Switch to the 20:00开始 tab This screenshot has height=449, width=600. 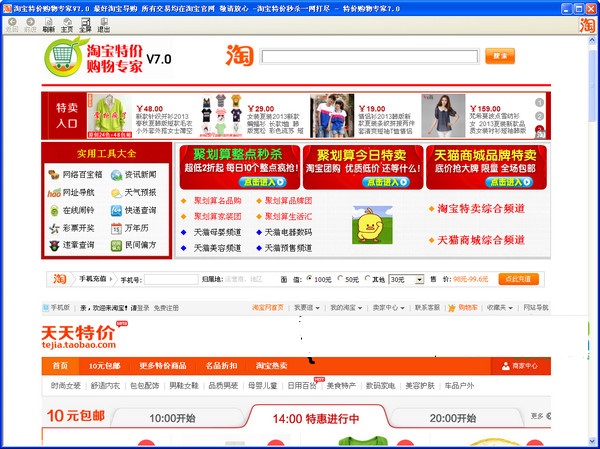[x=453, y=418]
